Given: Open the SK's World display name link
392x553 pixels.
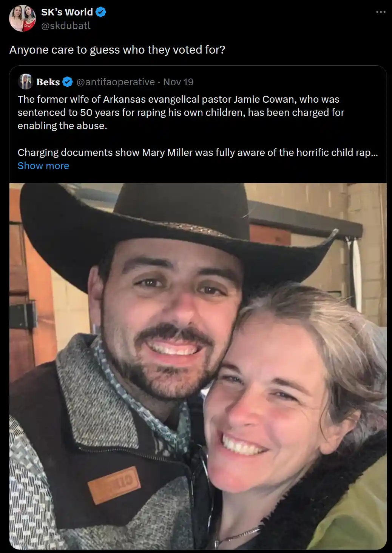Looking at the screenshot, I should click(67, 12).
